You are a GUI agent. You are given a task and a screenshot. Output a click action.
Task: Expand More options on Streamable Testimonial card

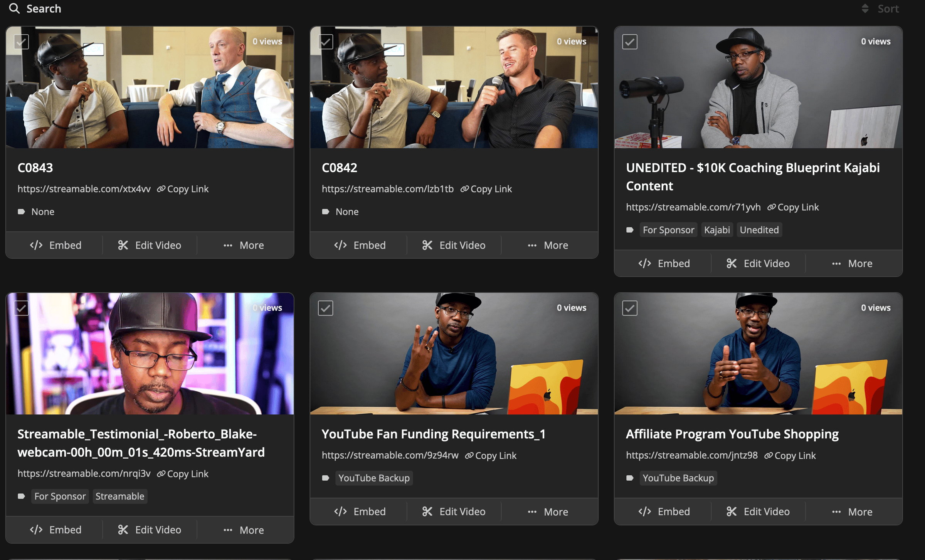coord(244,530)
